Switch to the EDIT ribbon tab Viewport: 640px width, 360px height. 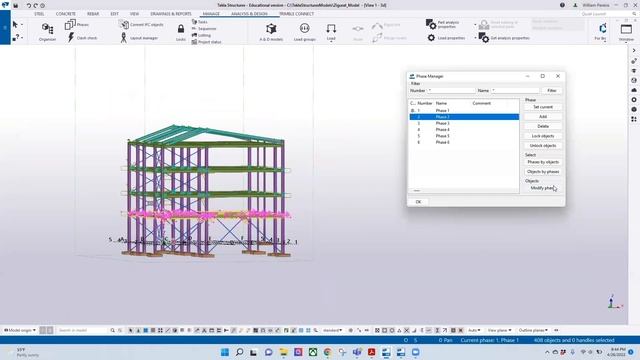(114, 13)
